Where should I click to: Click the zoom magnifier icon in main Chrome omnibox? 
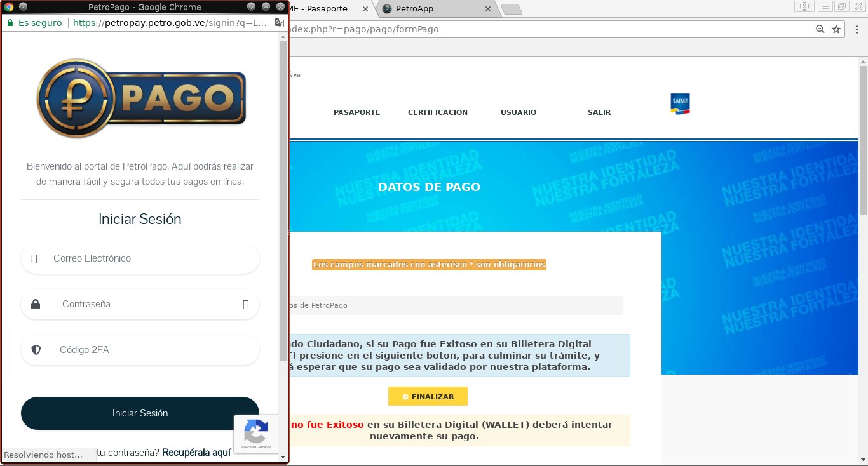820,29
